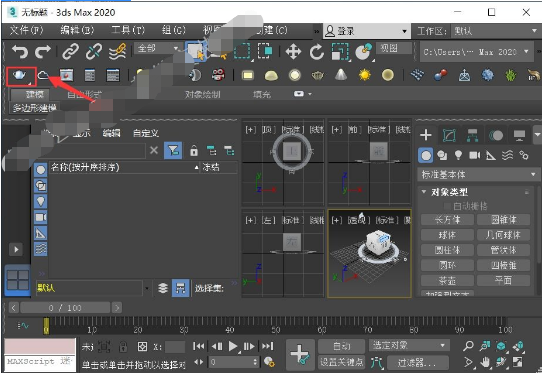Select the Space Warps waves category icon
Image resolution: width=545 pixels, height=375 pixels.
click(x=507, y=155)
